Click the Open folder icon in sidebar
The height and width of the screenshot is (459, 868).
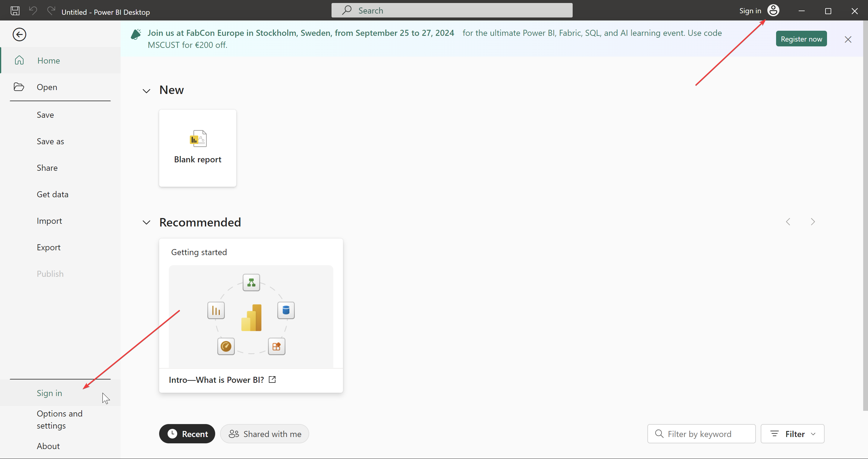[x=19, y=87]
